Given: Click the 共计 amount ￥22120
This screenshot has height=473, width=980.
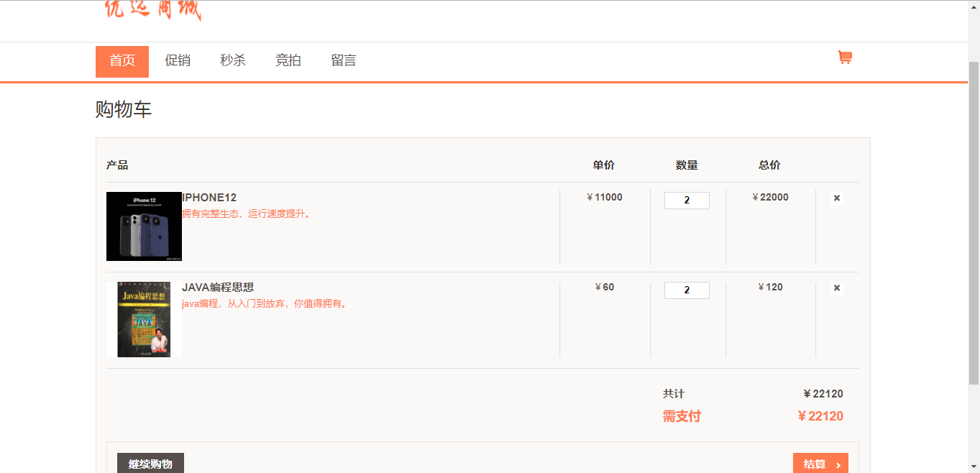Looking at the screenshot, I should [823, 394].
